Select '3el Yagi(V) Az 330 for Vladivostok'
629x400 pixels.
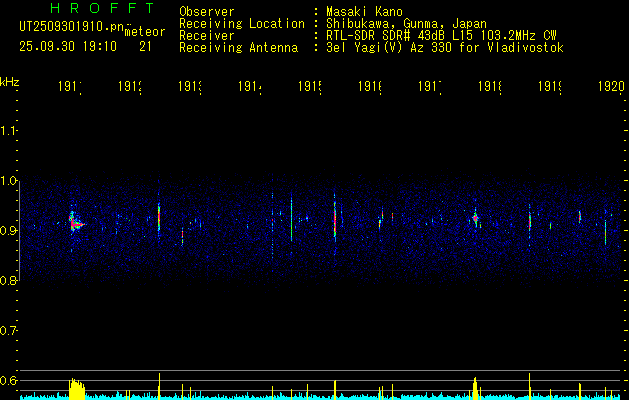point(445,48)
